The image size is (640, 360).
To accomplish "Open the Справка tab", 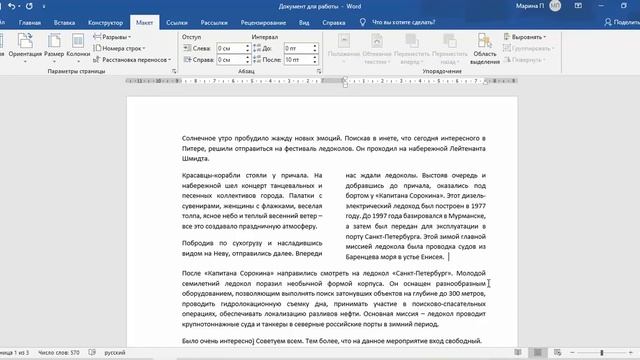I will pos(333,23).
